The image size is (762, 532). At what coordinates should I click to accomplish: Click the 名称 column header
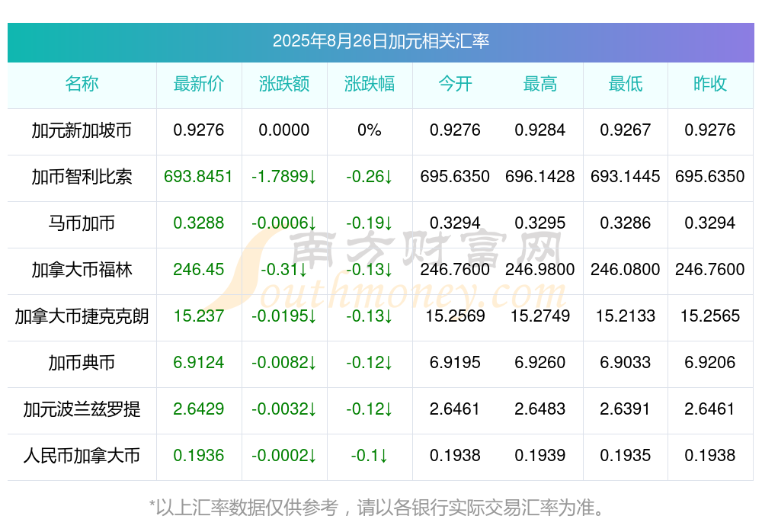coord(82,84)
